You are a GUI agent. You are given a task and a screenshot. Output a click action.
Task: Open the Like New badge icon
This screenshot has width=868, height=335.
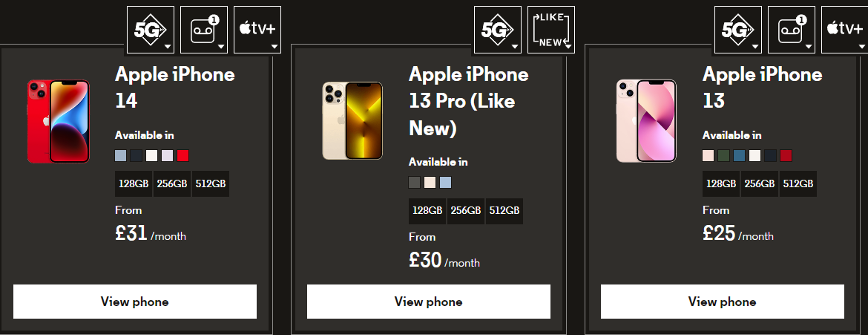click(x=550, y=30)
